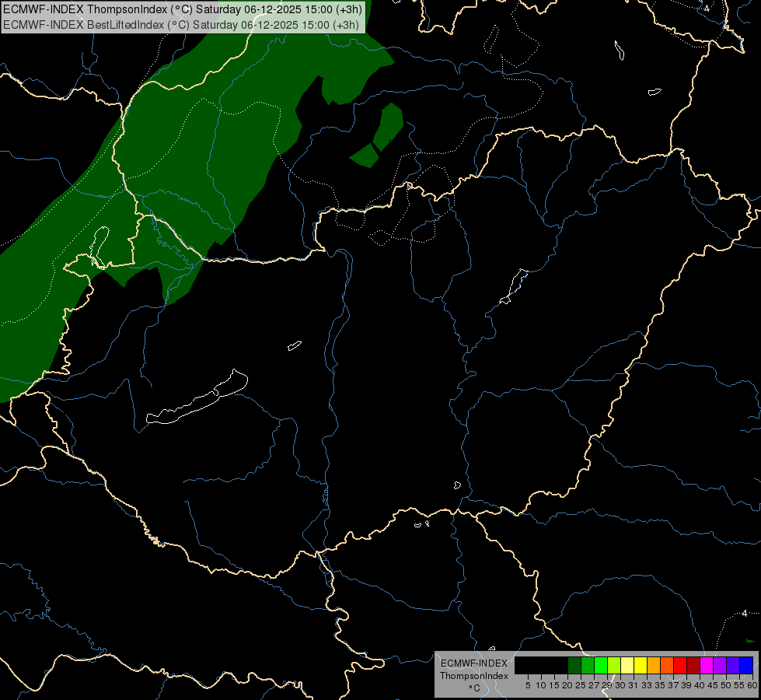Click the legend tick value '39'
The height and width of the screenshot is (700, 761).
686,685
